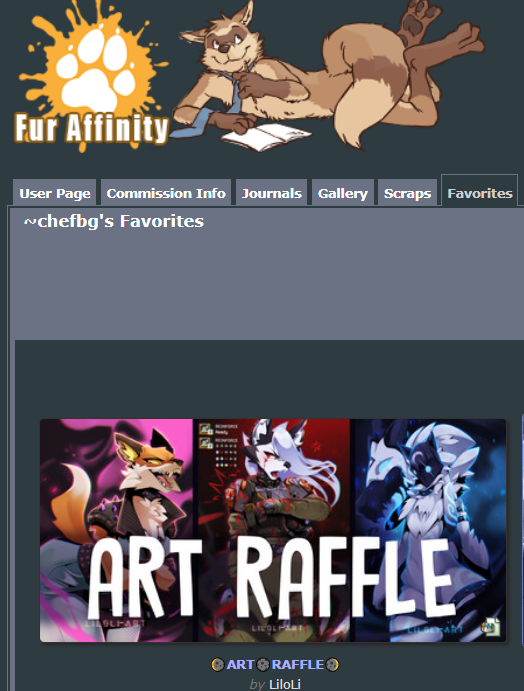The height and width of the screenshot is (691, 524).
Task: Open the partially visible thumbnail at right edge
Action: click(x=522, y=529)
